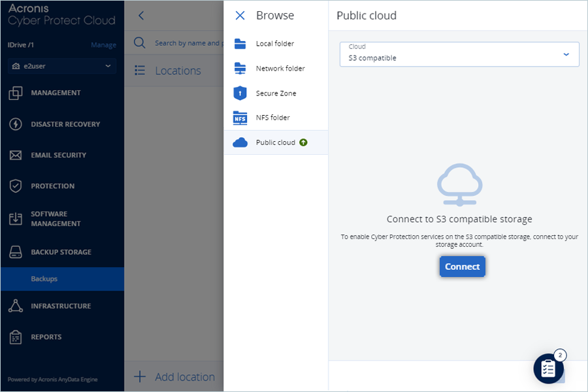Screen dimensions: 588x392
Task: Click the home icon beside e2user
Action: 16,66
